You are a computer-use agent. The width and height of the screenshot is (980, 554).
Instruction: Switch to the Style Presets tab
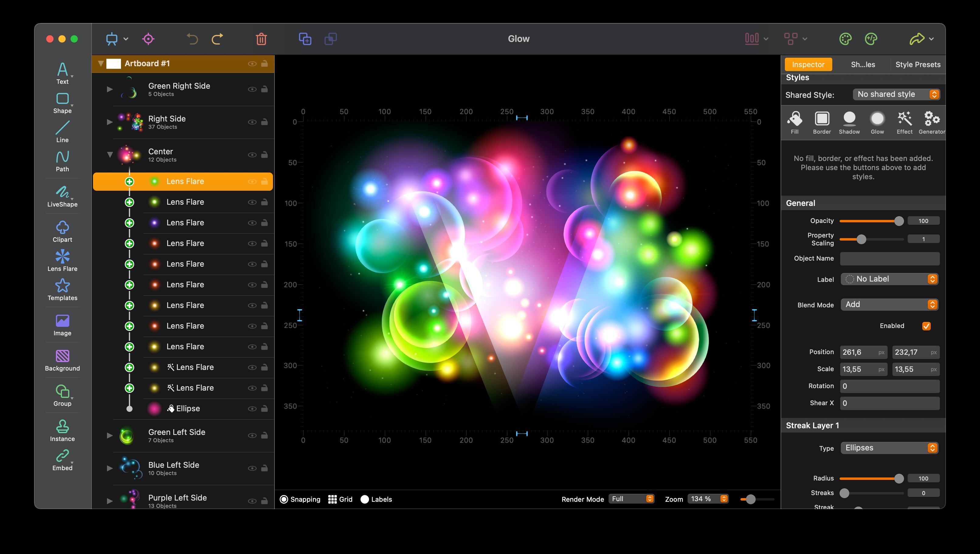(918, 65)
